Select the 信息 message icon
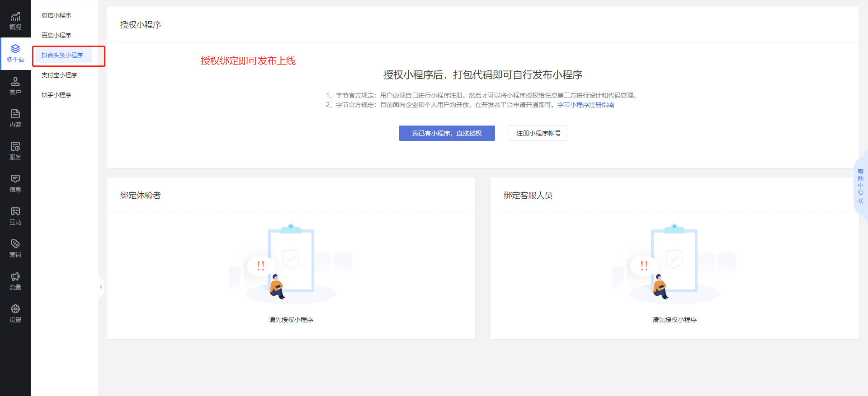This screenshot has height=396, width=868. coord(15,179)
